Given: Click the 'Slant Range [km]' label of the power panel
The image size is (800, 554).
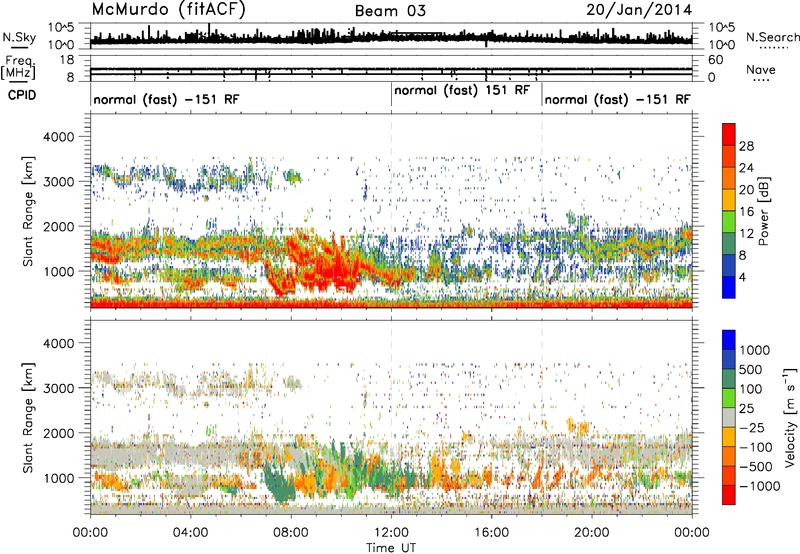Looking at the screenshot, I should (x=28, y=211).
